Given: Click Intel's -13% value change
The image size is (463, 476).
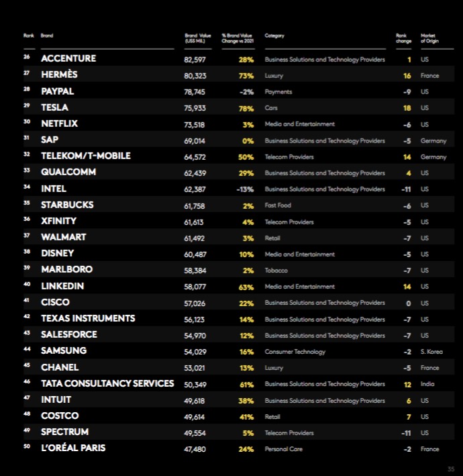Looking at the screenshot, I should click(245, 189).
